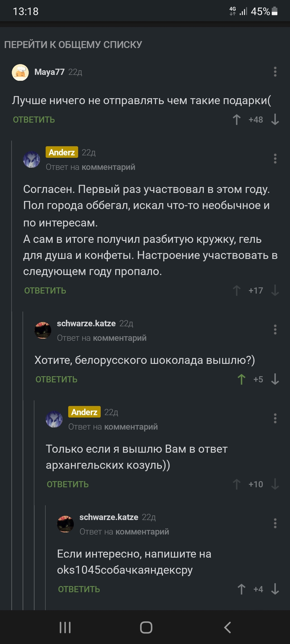290x644 pixels.
Task: Downvote the comment rated +4
Action: tap(275, 589)
